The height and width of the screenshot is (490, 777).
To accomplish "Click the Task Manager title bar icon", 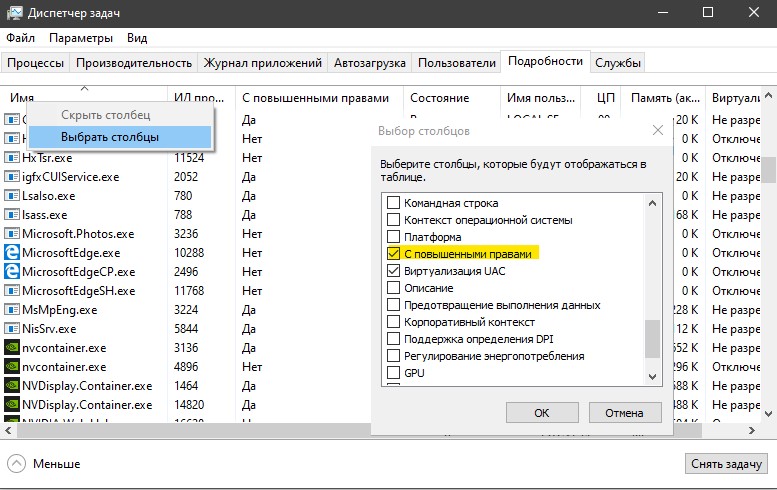I will click(14, 13).
